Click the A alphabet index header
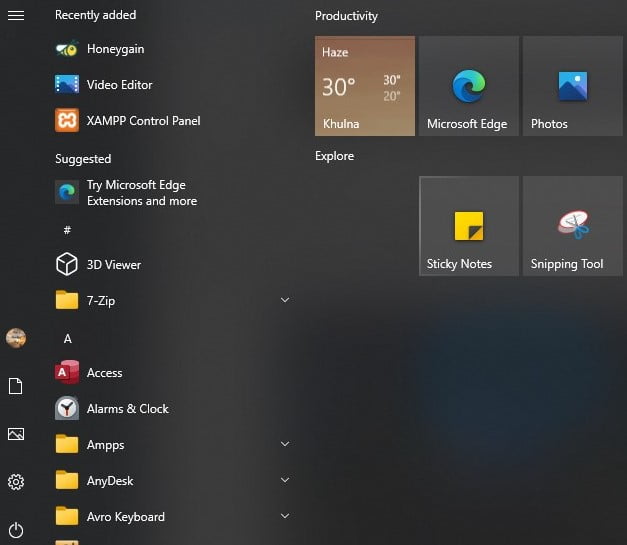 point(68,339)
